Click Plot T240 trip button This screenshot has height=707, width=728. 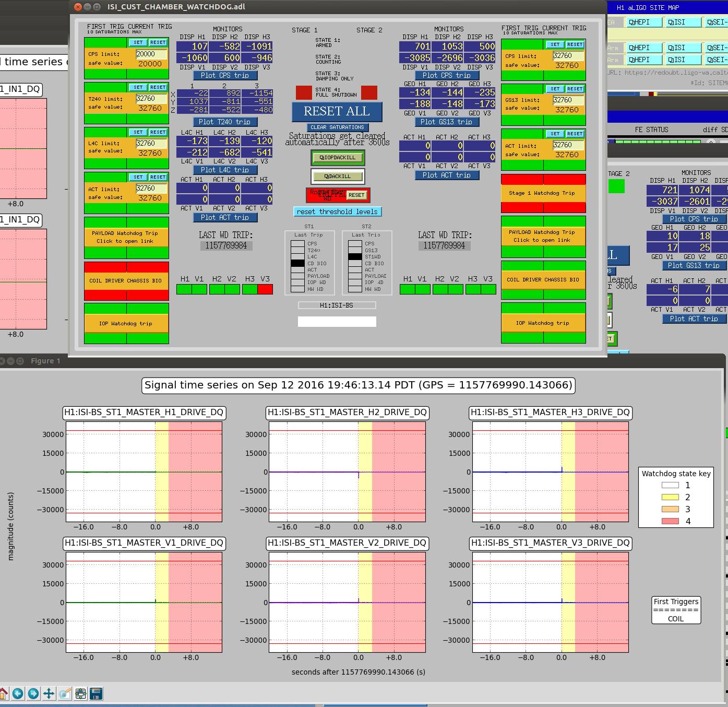(x=225, y=122)
